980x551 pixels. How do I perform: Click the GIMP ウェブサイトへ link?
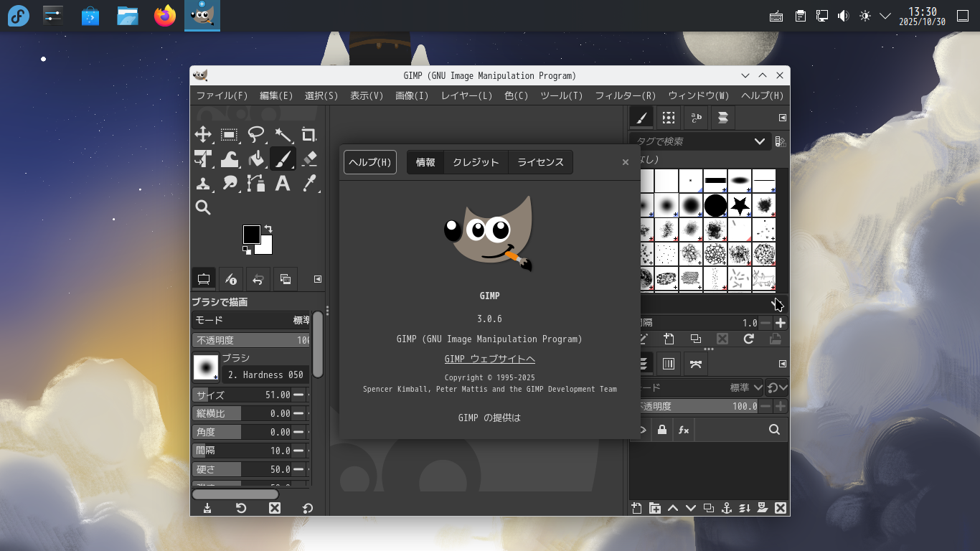[489, 359]
